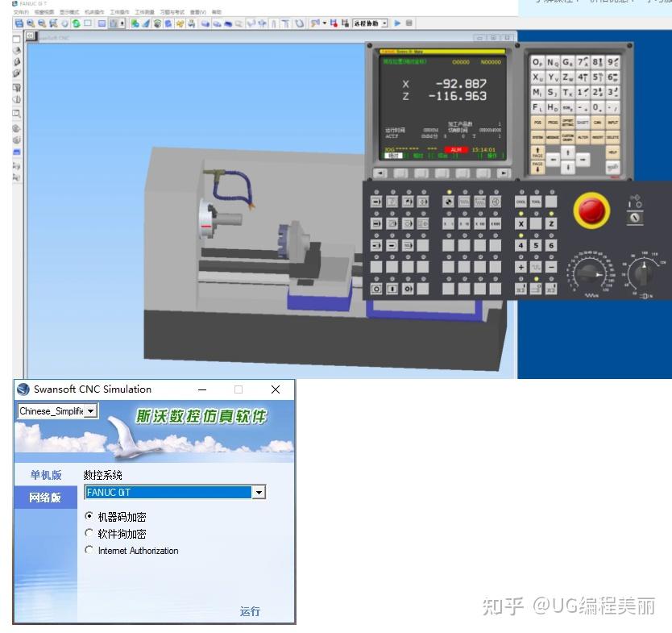Click the DELETE edit key
672x633 pixels.
tap(613, 137)
